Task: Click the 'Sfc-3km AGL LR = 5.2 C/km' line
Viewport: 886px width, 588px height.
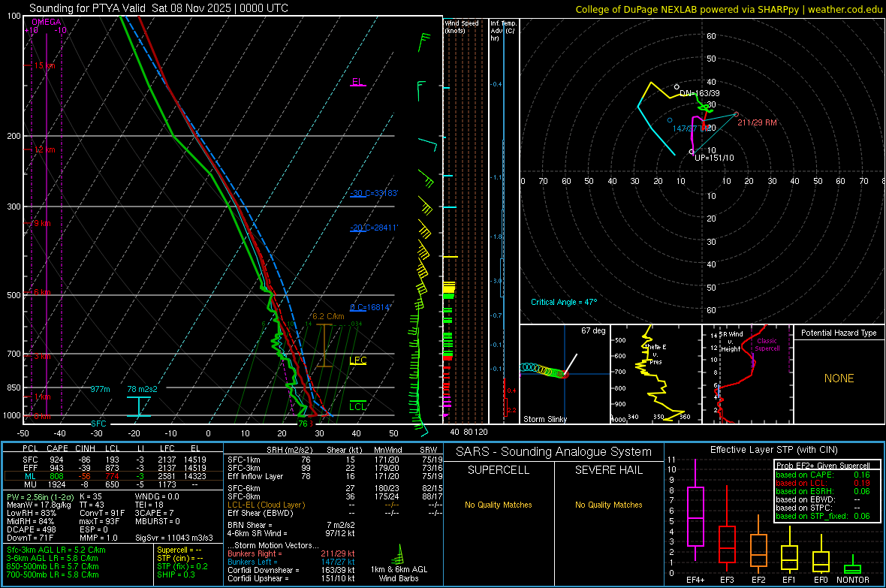Action: click(x=56, y=550)
